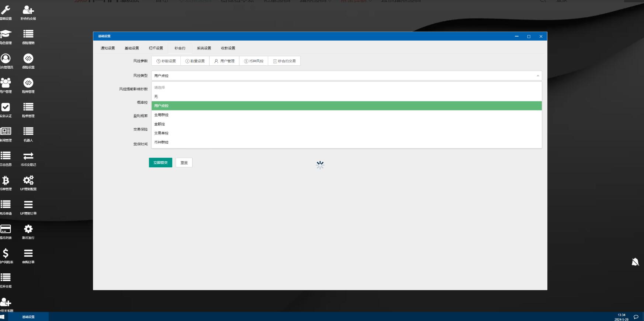Open the 机器人 icon
The height and width of the screenshot is (321, 644).
[28, 134]
